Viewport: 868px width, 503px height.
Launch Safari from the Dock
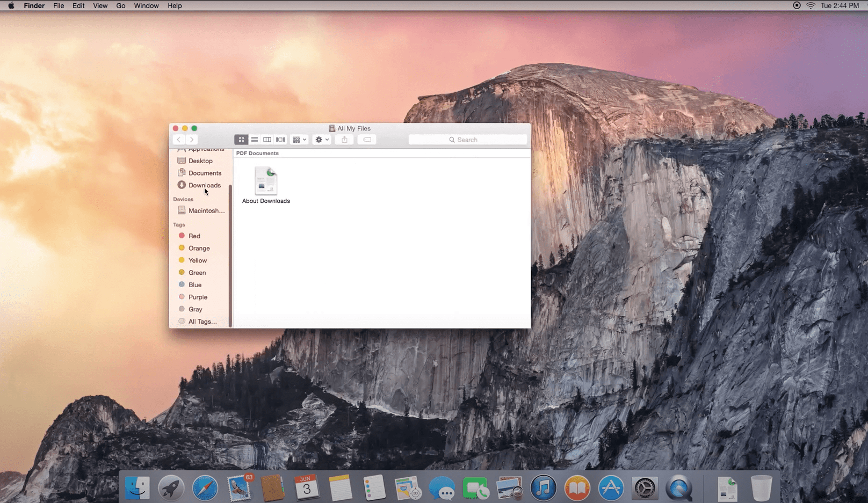205,489
